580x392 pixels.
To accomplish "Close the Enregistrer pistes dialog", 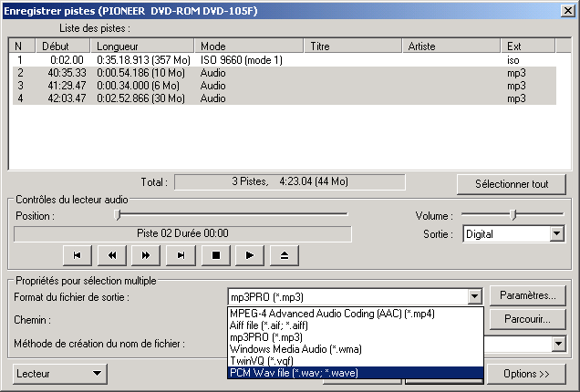I will tap(566, 12).
